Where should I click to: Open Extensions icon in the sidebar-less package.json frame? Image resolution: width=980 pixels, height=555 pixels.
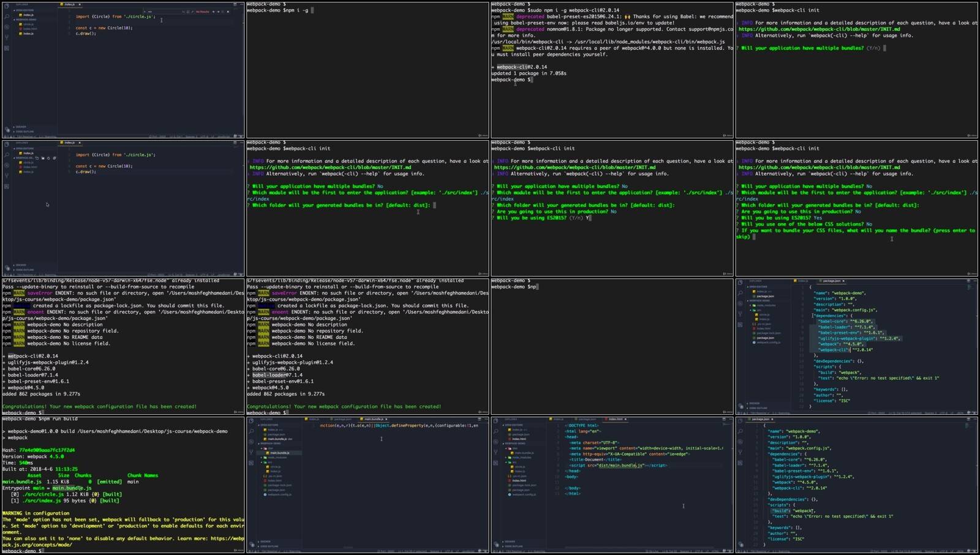pyautogui.click(x=740, y=463)
